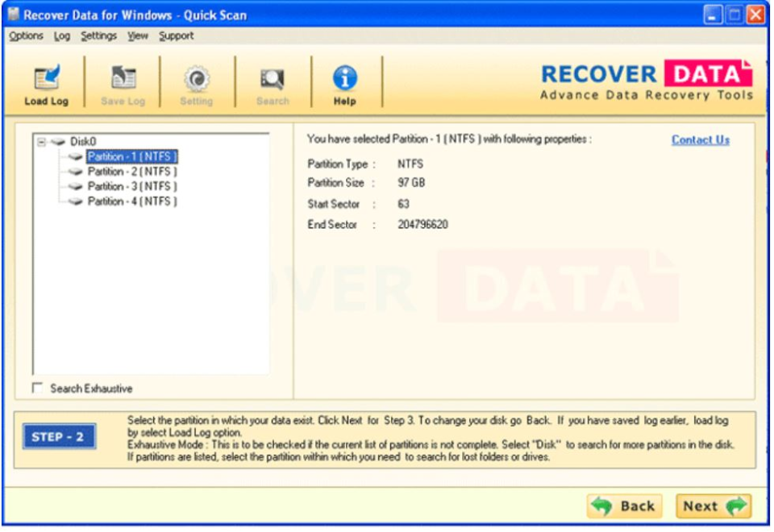Click the drive icon beside Partition - 1
The width and height of the screenshot is (774, 532).
(x=75, y=157)
